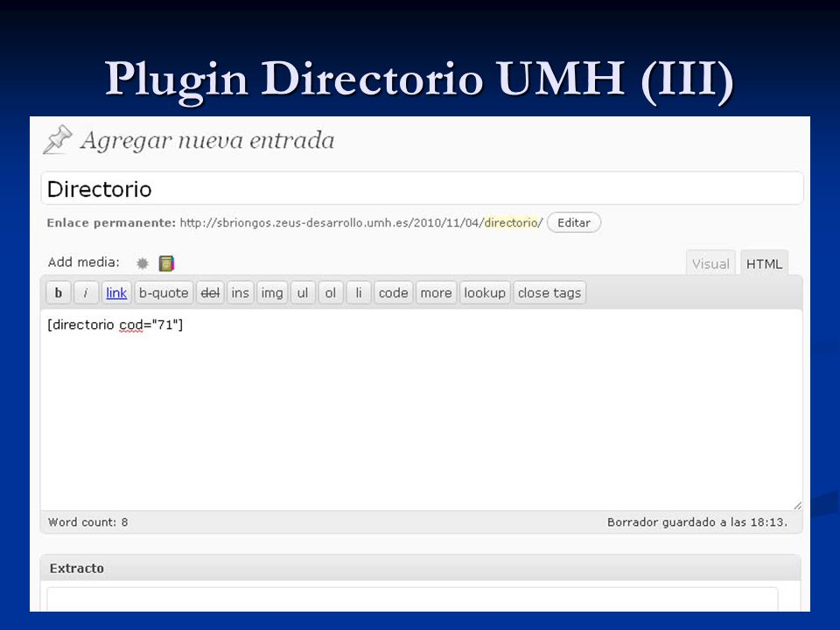
Task: Click the pushpin icon next to Agregar nueva entrada
Action: point(58,140)
